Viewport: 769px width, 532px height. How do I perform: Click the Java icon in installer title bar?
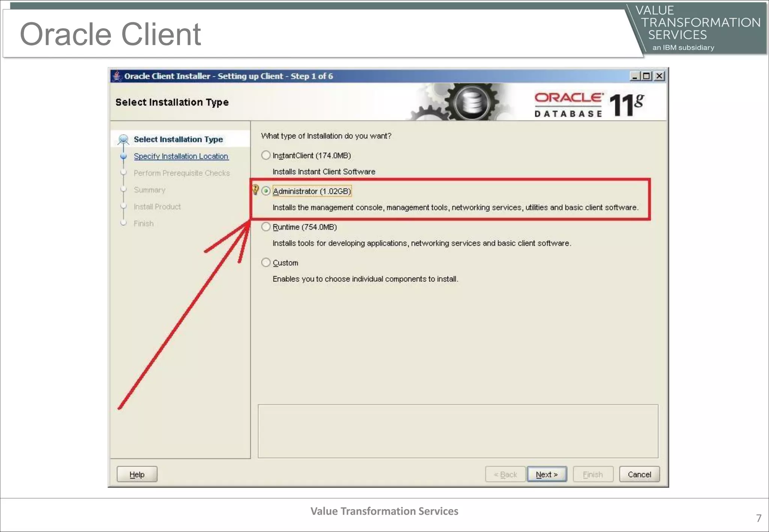point(117,76)
